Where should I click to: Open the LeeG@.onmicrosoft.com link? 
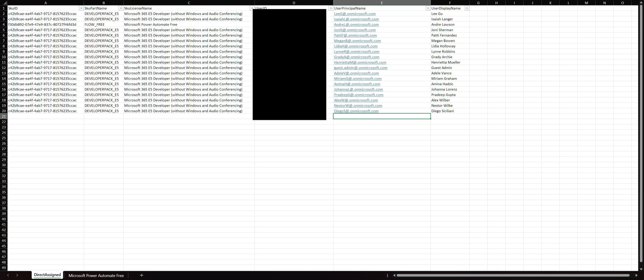355,14
